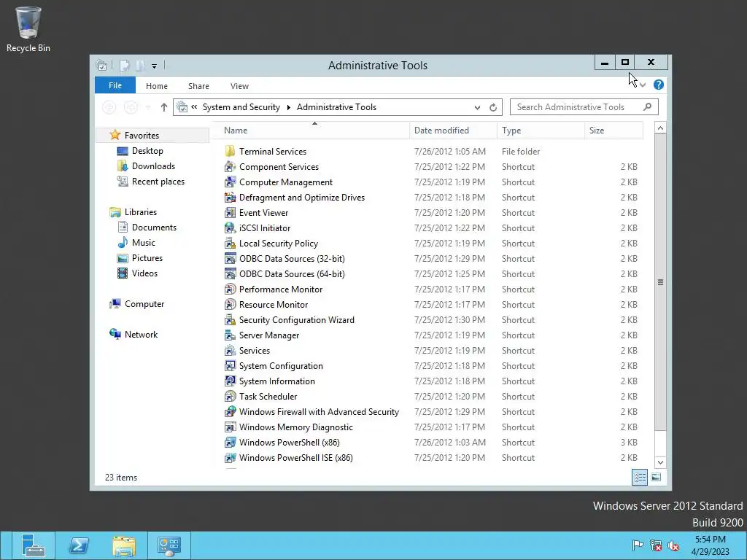Screen dimensions: 747x560
Task: Open the File menu tab
Action: point(115,86)
